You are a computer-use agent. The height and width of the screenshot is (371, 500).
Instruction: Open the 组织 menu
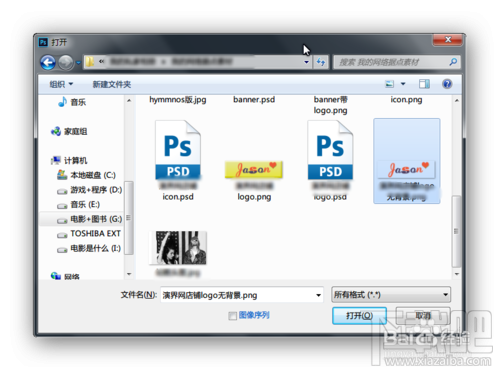coord(61,84)
